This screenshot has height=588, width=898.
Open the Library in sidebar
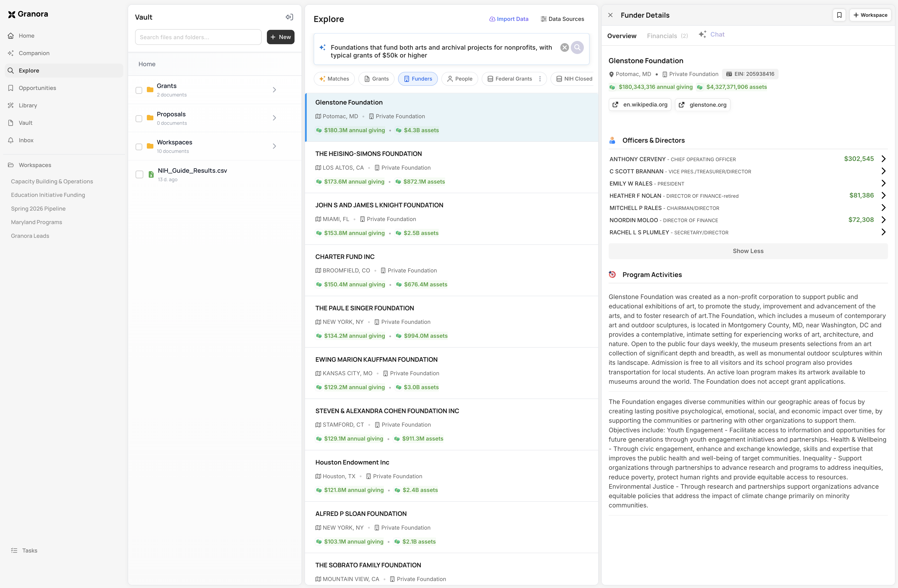(x=27, y=106)
